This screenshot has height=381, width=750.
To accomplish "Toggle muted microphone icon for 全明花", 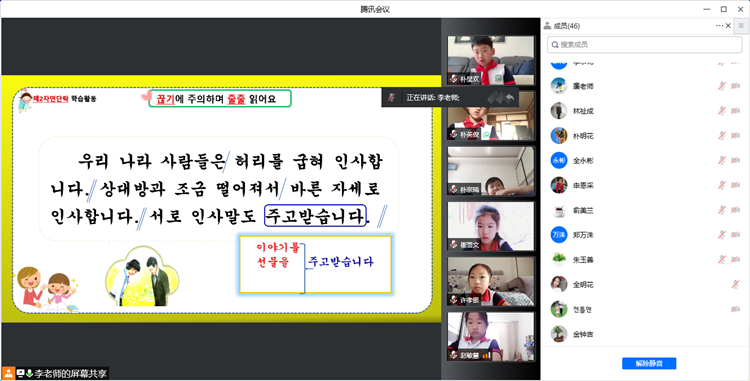I will [x=735, y=284].
